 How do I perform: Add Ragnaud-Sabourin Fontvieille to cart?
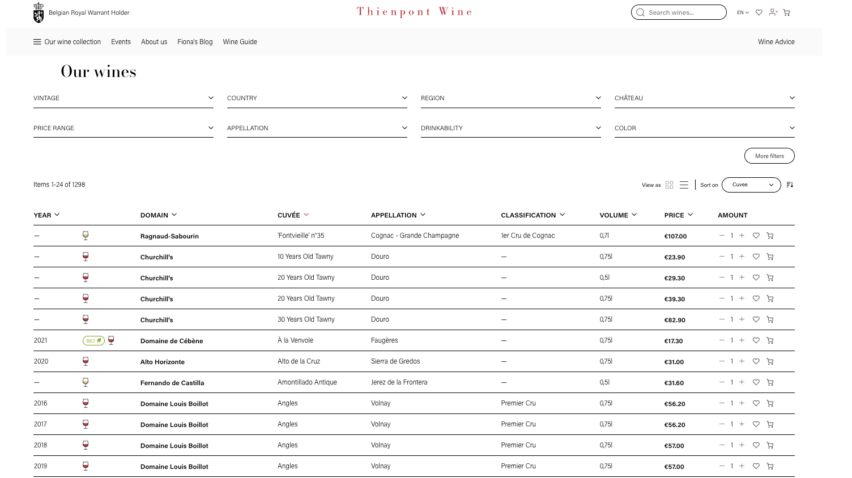[x=770, y=236]
